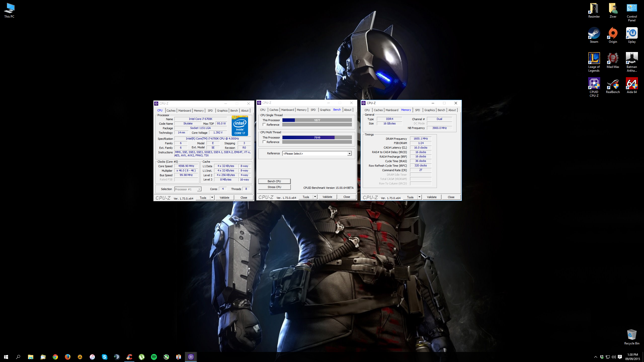Open AIMP player from the taskbar
The height and width of the screenshot is (362, 644).
pos(80,357)
